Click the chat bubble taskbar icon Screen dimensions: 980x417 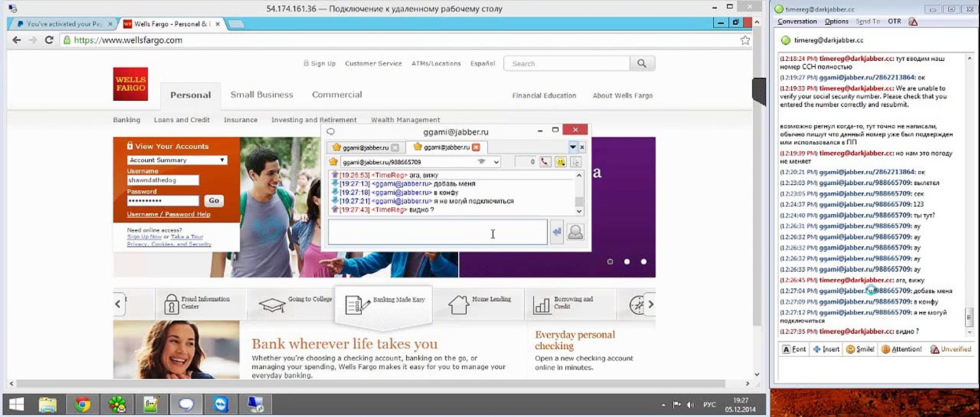click(x=186, y=404)
